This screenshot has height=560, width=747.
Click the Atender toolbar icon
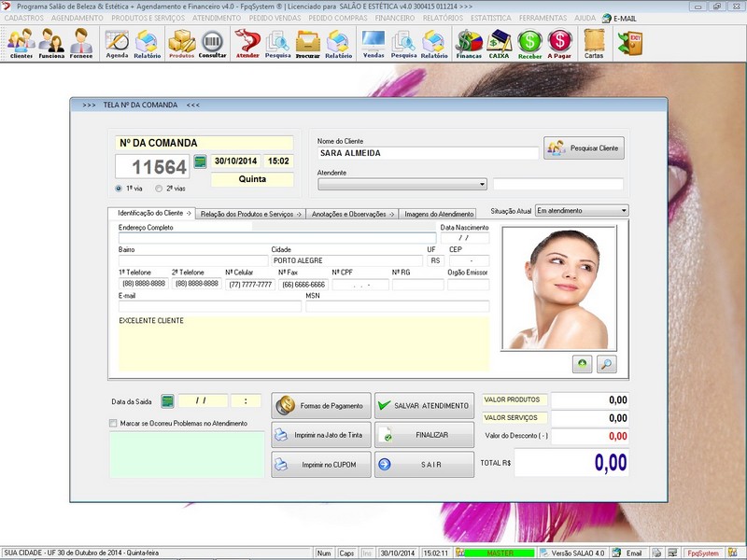(x=247, y=43)
